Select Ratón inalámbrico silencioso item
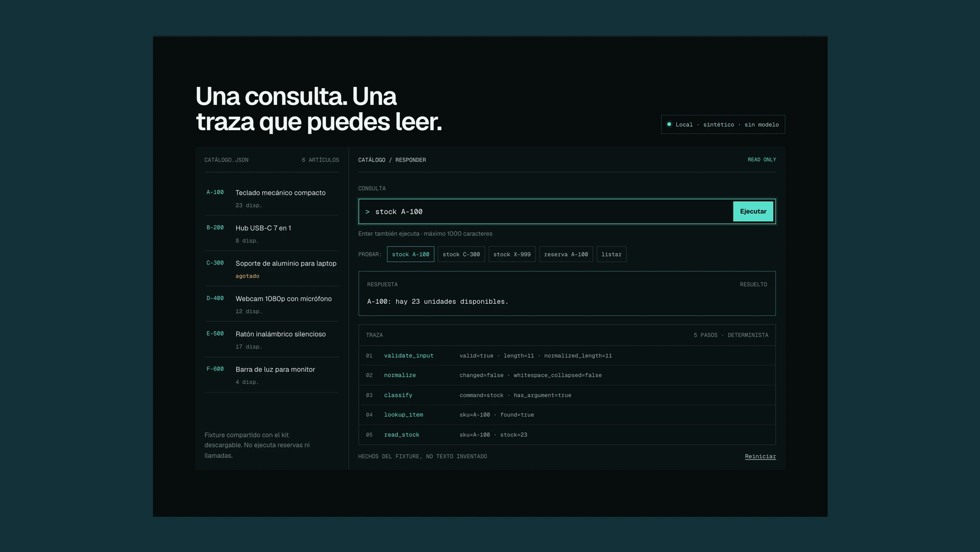980x552 pixels. click(x=271, y=339)
